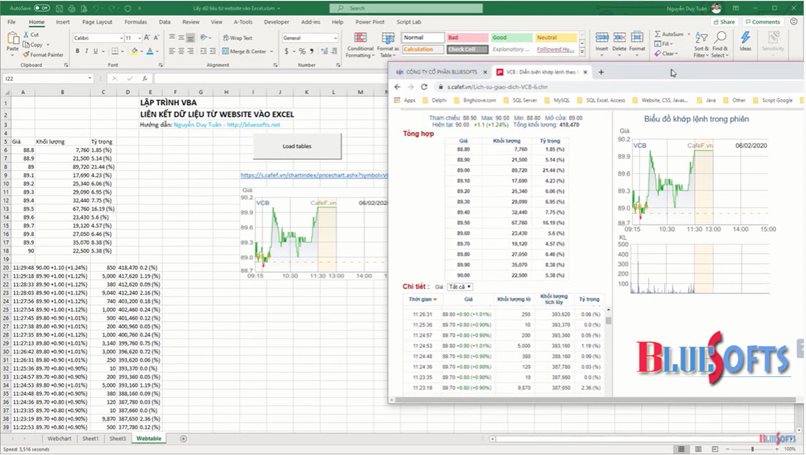Apply Align Left to cells

(x=172, y=51)
